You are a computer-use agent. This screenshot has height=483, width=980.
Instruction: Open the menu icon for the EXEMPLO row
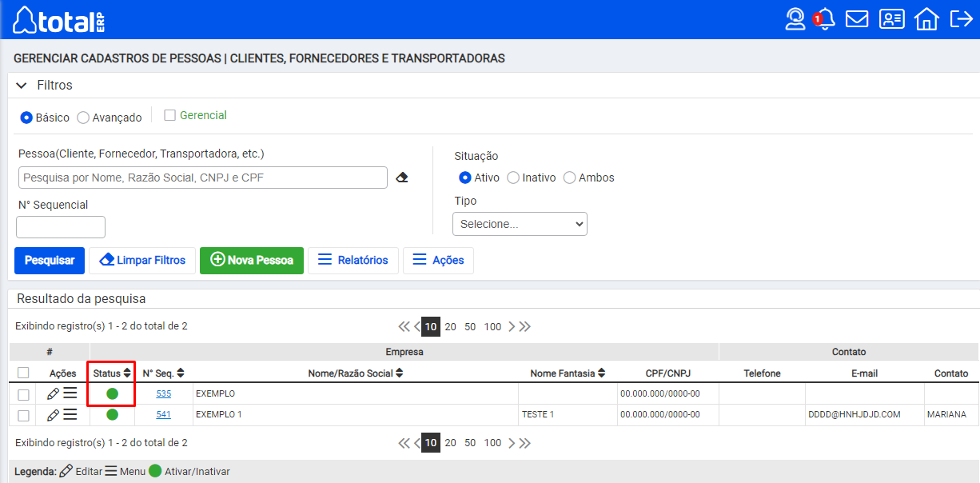point(70,393)
